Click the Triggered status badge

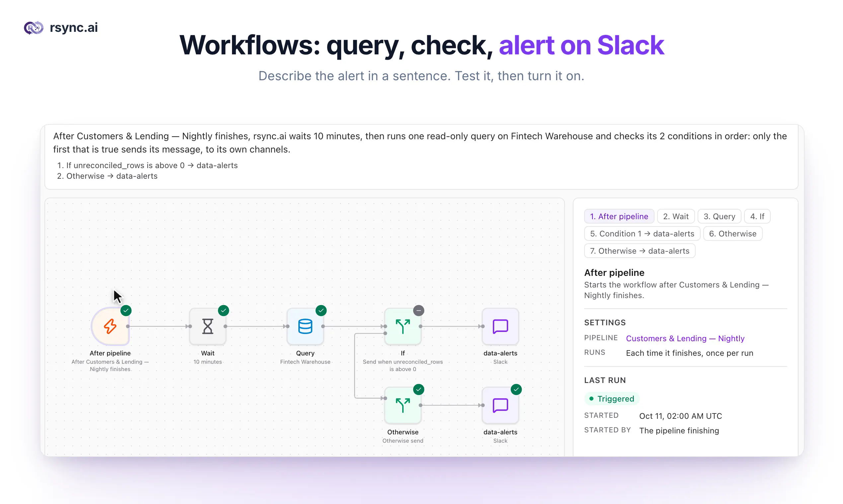pos(612,399)
